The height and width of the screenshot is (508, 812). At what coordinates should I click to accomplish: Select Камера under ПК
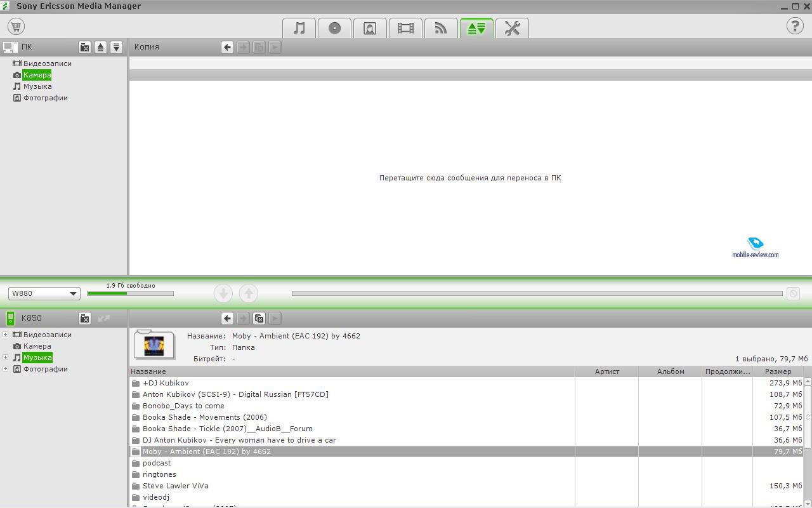pos(37,75)
